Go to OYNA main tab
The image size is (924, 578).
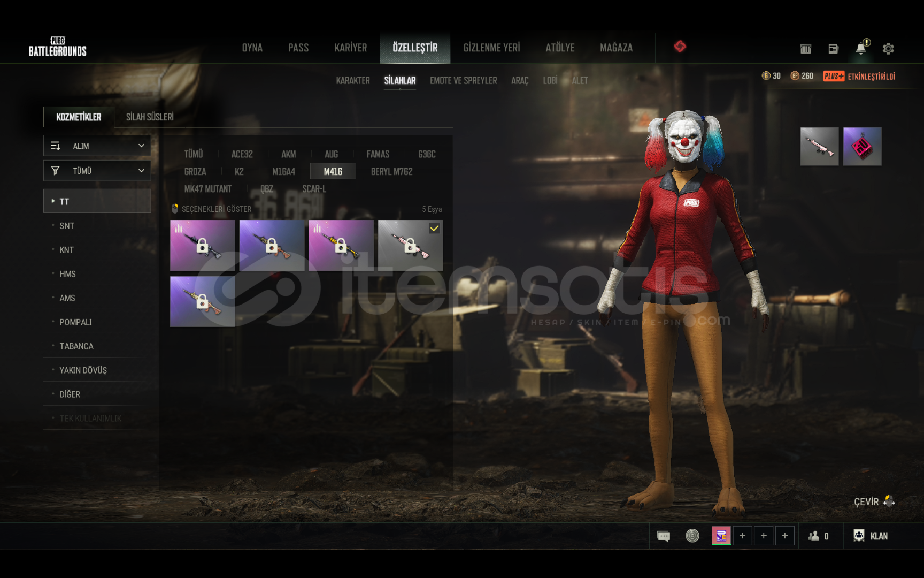click(x=252, y=48)
